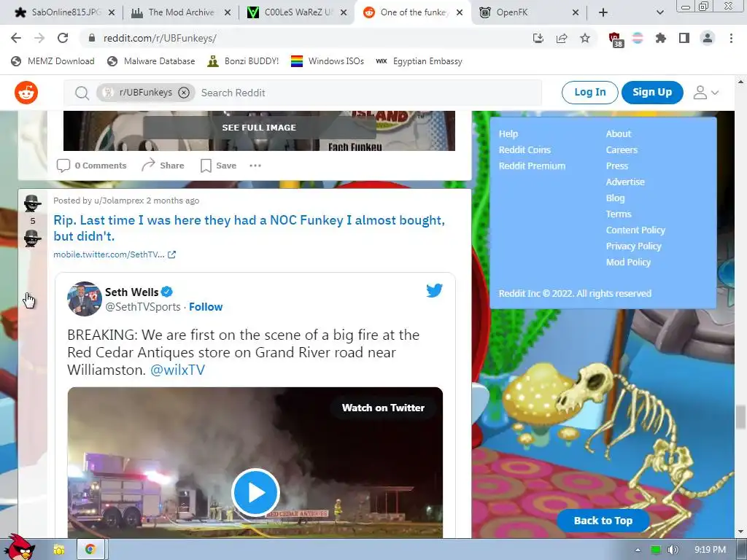Open the 0 Comments link

click(x=91, y=166)
